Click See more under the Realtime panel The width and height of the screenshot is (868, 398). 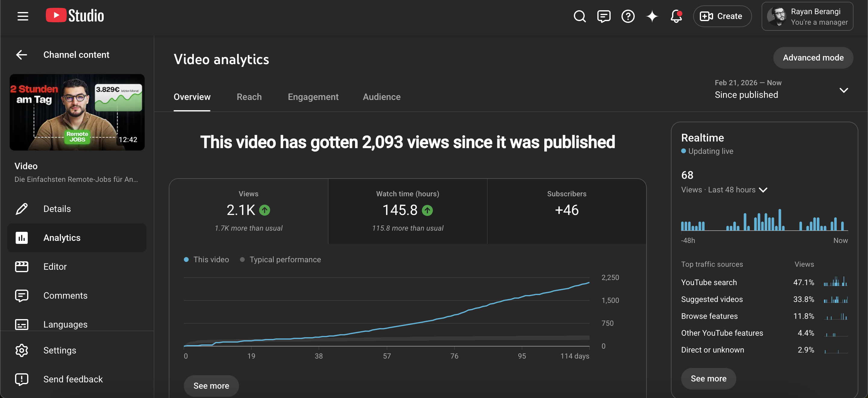[708, 378]
